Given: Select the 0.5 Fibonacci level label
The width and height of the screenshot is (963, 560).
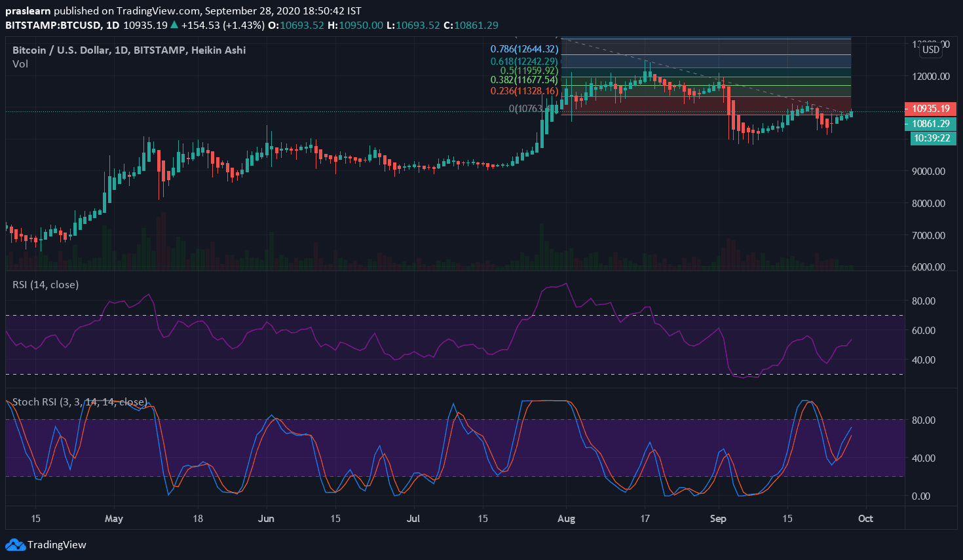Looking at the screenshot, I should (529, 71).
